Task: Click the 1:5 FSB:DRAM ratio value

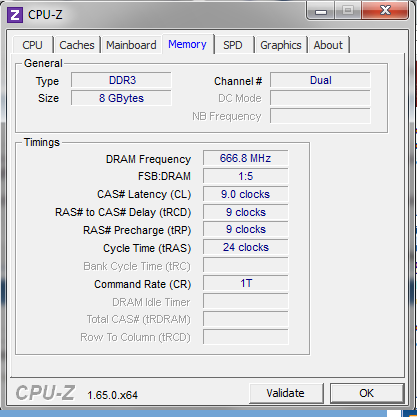Action: coord(246,176)
